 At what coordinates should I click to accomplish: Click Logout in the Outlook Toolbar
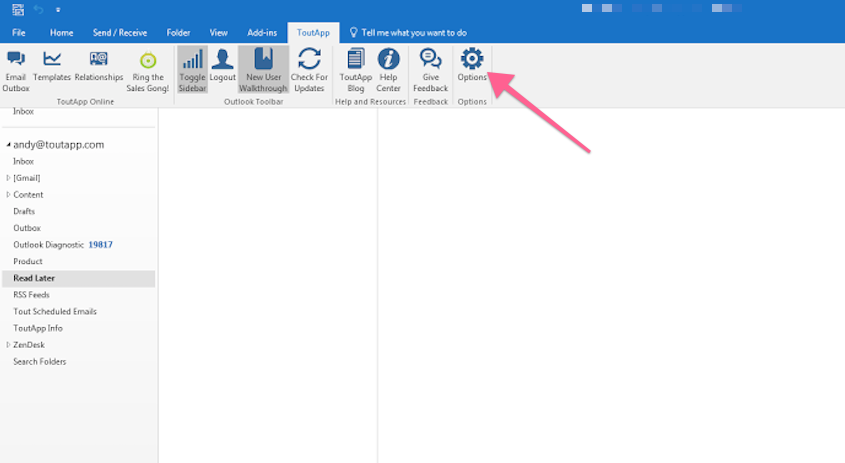(222, 66)
